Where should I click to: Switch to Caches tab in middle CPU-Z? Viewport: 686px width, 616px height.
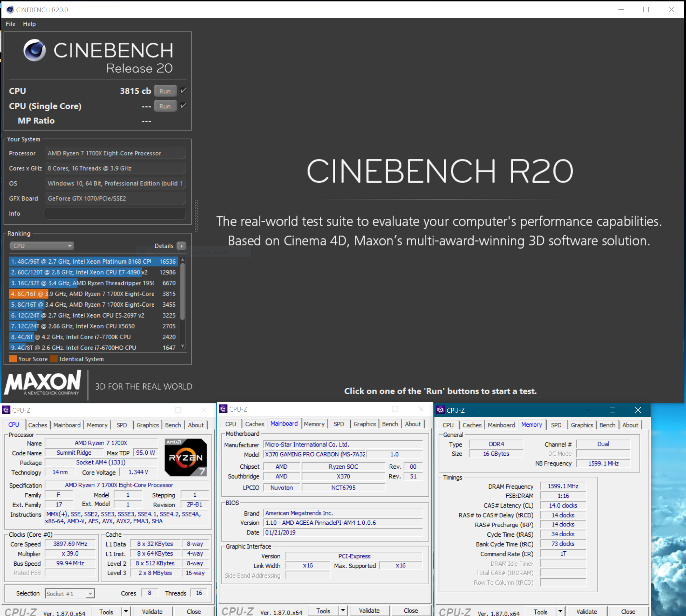pyautogui.click(x=255, y=424)
